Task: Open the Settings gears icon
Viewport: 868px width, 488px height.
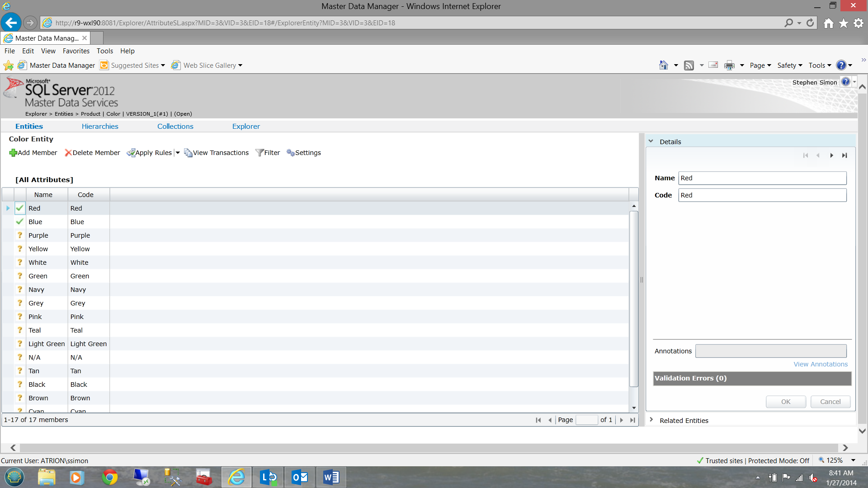Action: pyautogui.click(x=290, y=153)
